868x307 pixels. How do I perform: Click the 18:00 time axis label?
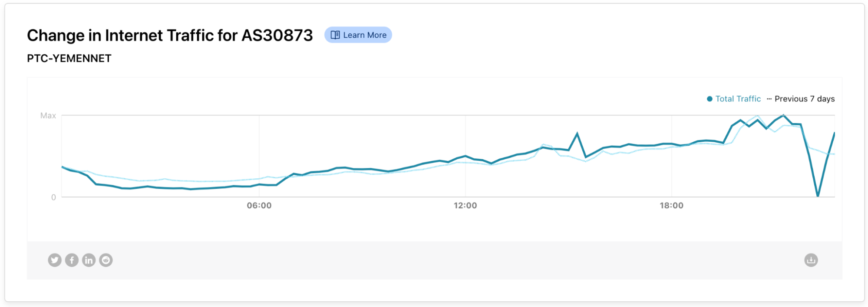(x=671, y=205)
